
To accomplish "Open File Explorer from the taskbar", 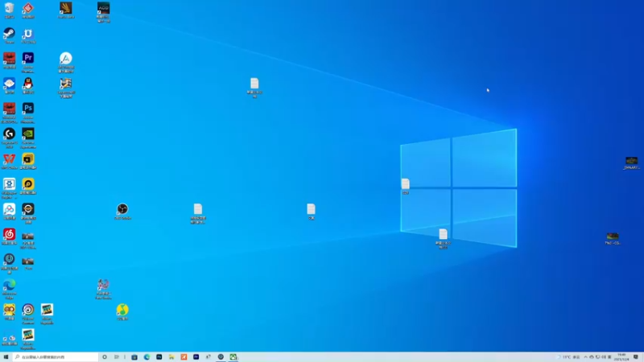I will click(171, 357).
